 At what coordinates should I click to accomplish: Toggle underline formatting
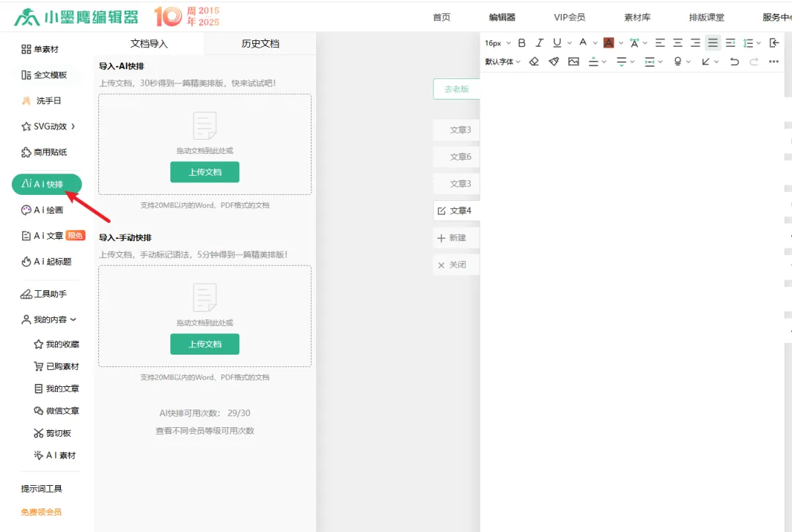557,43
